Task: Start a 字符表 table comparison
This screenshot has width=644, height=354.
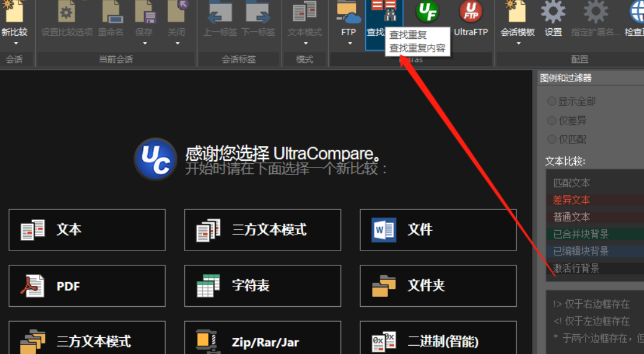Action: point(263,286)
